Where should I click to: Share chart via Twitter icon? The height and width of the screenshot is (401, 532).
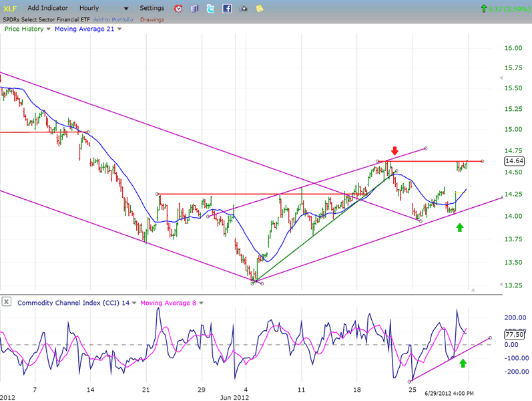[211, 9]
